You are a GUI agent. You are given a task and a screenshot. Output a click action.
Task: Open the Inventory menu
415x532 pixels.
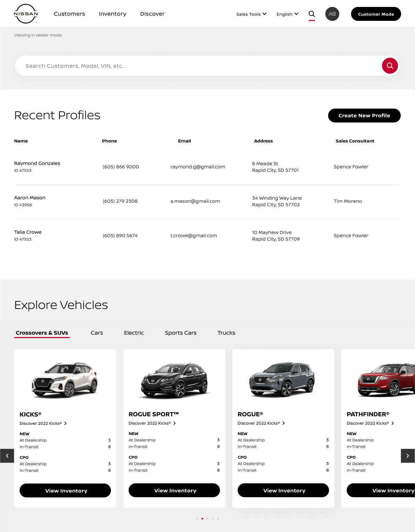click(x=113, y=14)
